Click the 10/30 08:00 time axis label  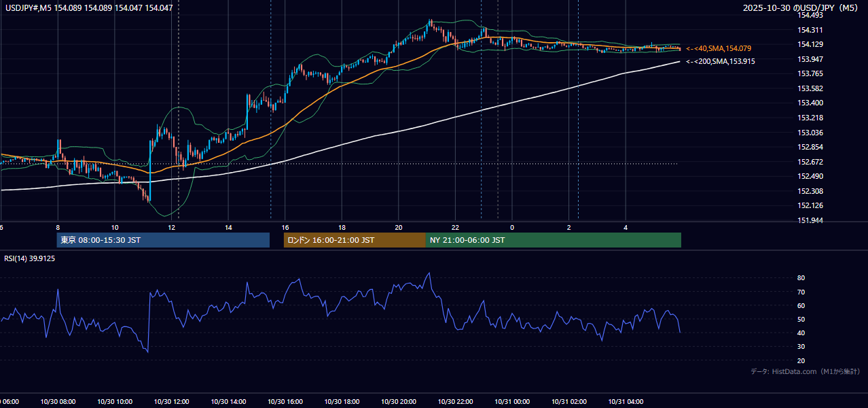(x=58, y=402)
